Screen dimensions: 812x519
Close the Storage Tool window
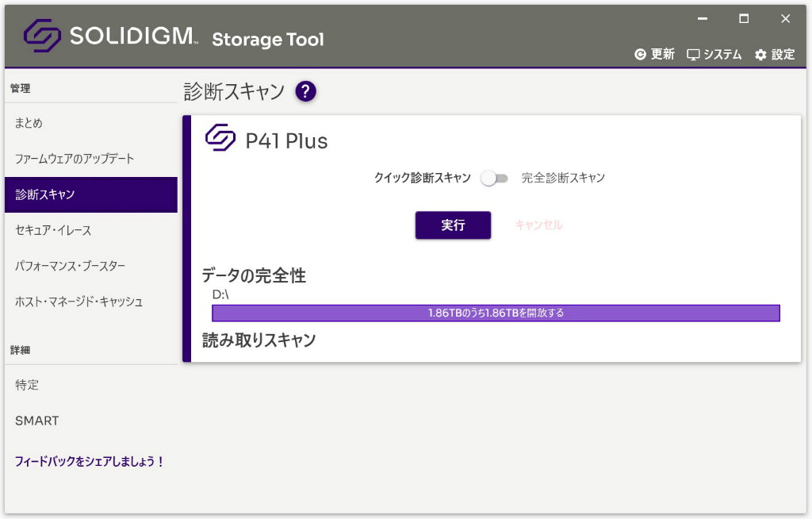(786, 19)
